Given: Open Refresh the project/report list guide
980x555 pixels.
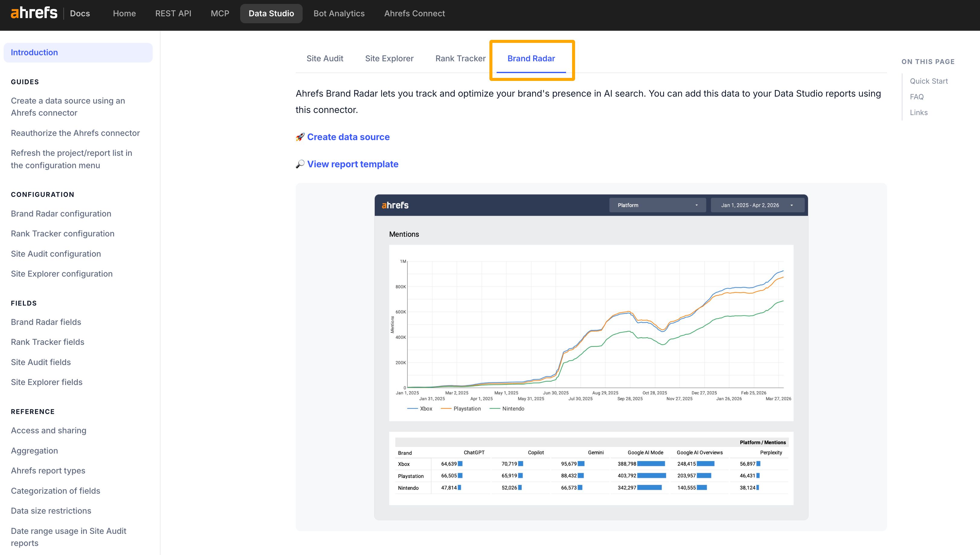Looking at the screenshot, I should pos(72,159).
